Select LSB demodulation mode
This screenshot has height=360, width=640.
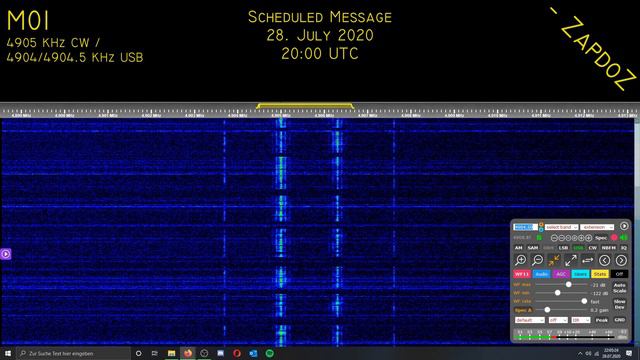point(563,248)
